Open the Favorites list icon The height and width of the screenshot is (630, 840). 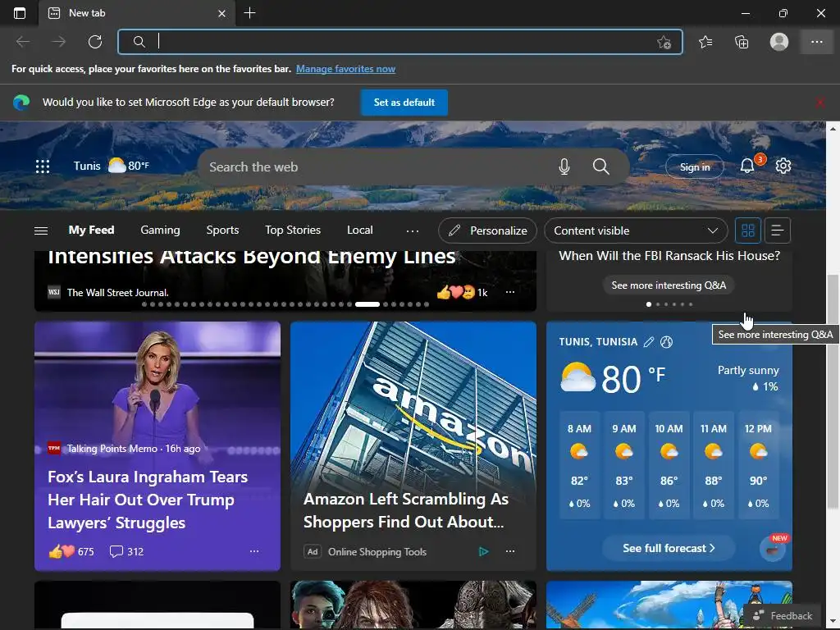click(705, 42)
